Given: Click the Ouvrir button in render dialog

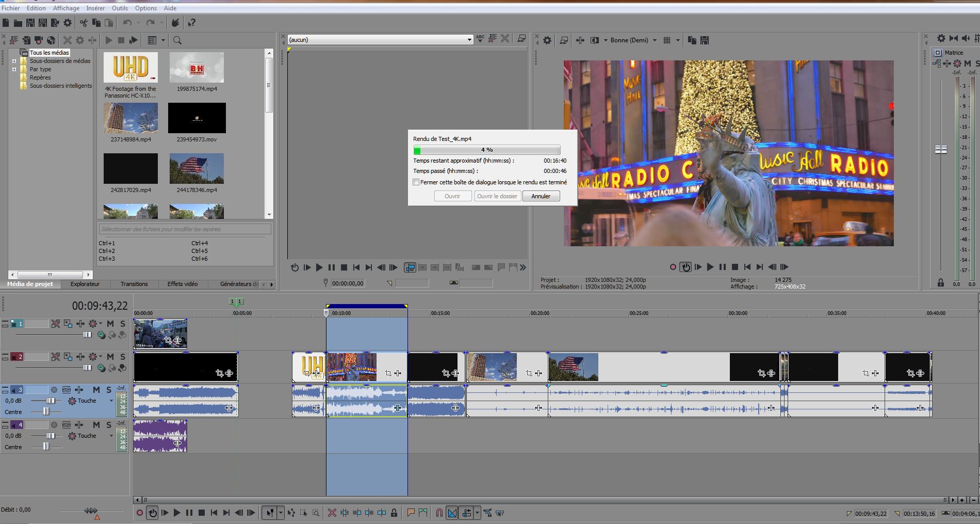Looking at the screenshot, I should 452,196.
